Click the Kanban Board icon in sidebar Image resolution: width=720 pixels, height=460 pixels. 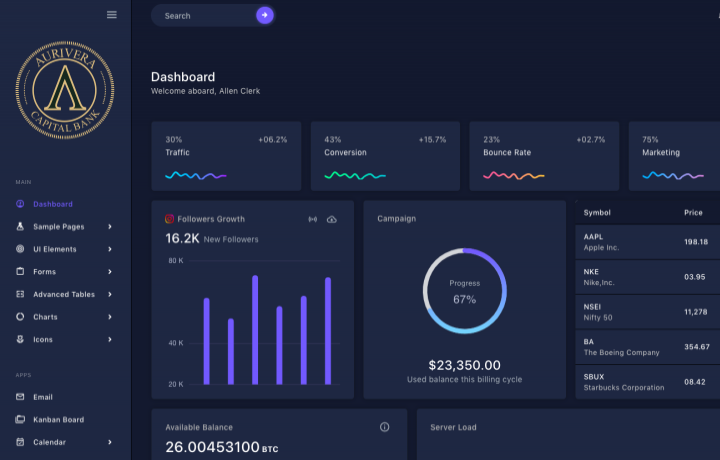tap(21, 420)
